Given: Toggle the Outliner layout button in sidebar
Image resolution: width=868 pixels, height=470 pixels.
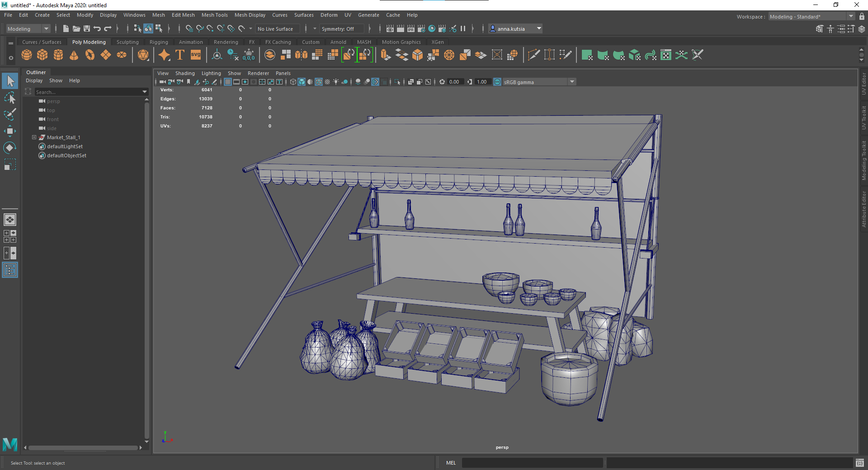Looking at the screenshot, I should tap(10, 270).
